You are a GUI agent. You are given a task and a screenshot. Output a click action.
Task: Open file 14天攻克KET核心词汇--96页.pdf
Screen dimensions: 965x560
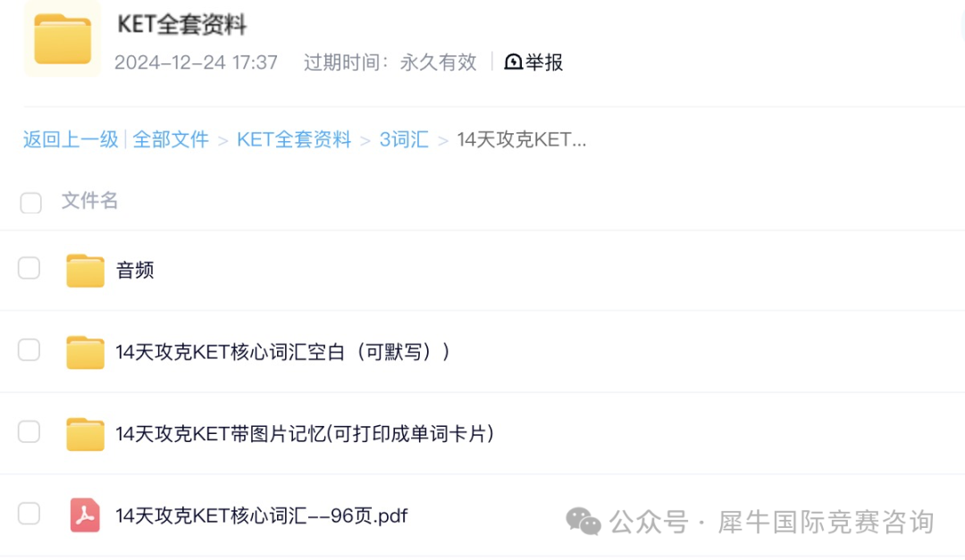click(262, 515)
